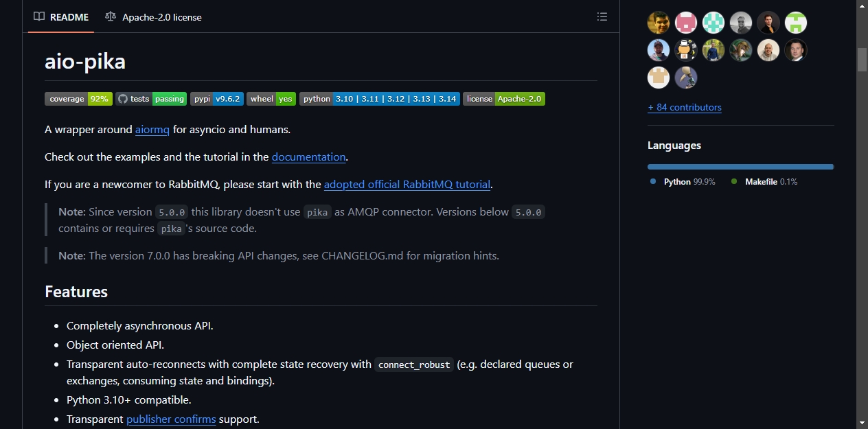Open the green identicon contributor avatar
This screenshot has width=868, height=429.
(x=796, y=23)
